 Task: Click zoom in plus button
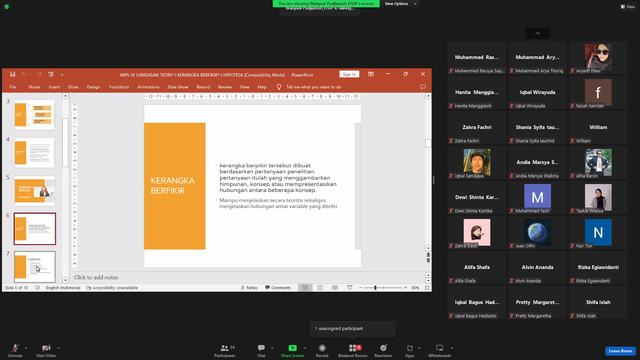(405, 288)
